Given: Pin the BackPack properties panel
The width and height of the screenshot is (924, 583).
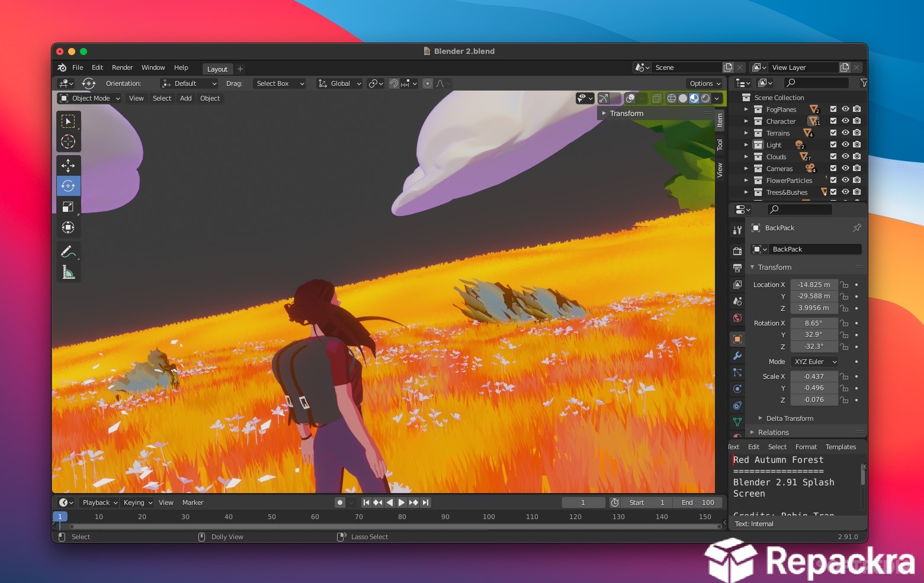Looking at the screenshot, I should click(x=856, y=228).
